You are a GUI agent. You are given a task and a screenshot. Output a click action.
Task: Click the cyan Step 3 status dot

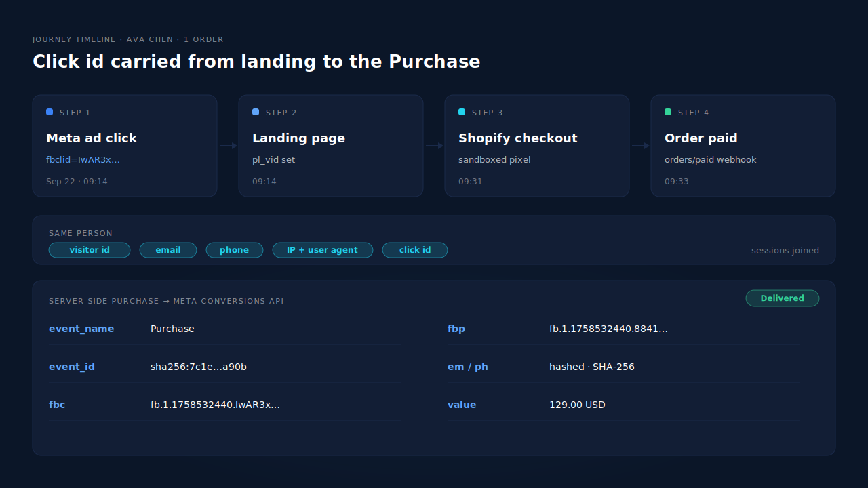pos(462,112)
